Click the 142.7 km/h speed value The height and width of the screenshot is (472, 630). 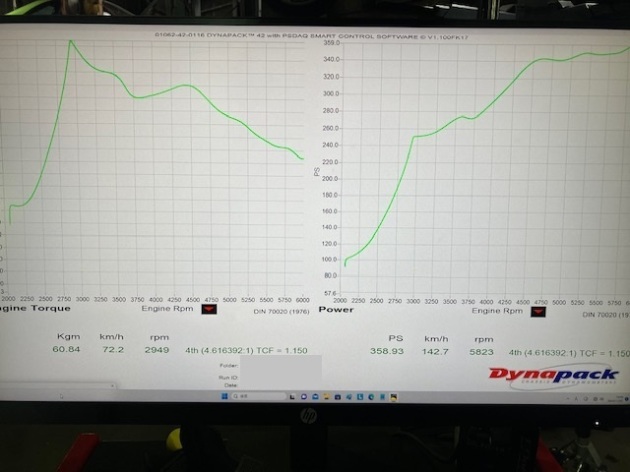coord(436,351)
